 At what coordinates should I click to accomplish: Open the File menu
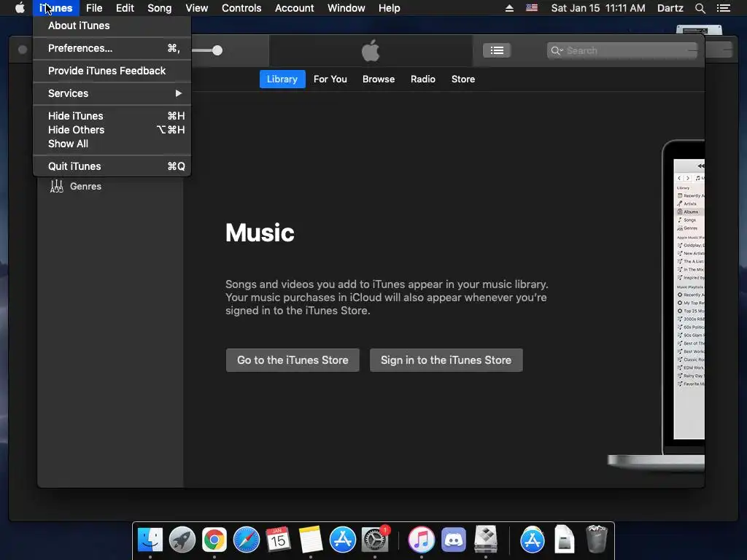click(x=94, y=8)
